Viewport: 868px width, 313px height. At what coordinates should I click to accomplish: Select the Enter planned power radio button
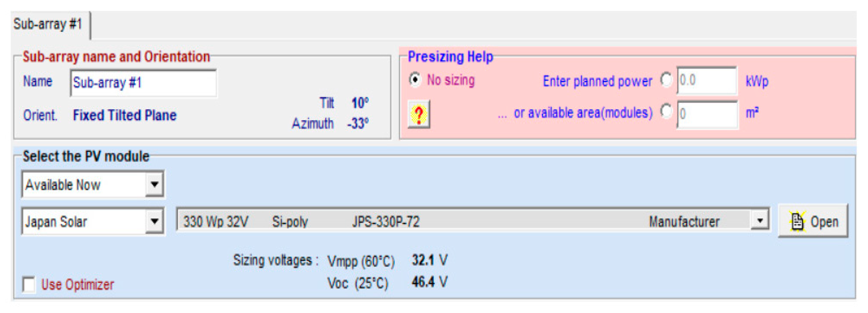[666, 80]
